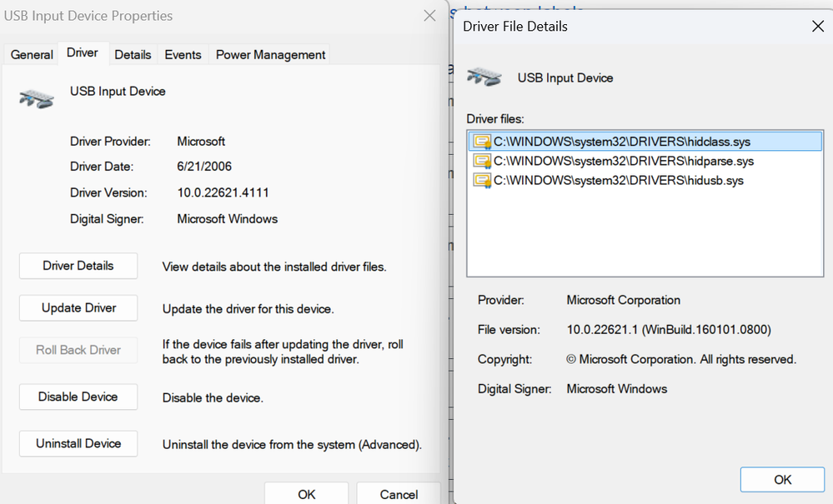This screenshot has width=833, height=504.
Task: Click the roll back driver description text
Action: (283, 352)
